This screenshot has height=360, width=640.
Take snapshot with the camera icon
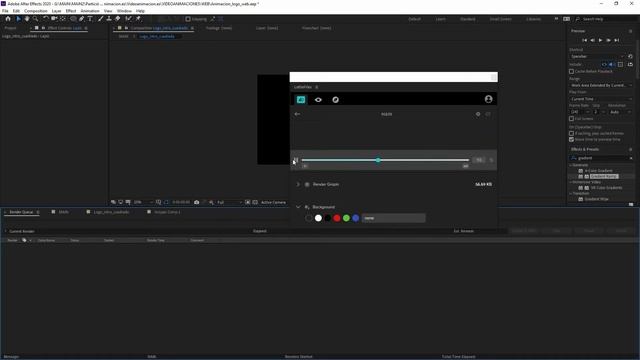197,202
